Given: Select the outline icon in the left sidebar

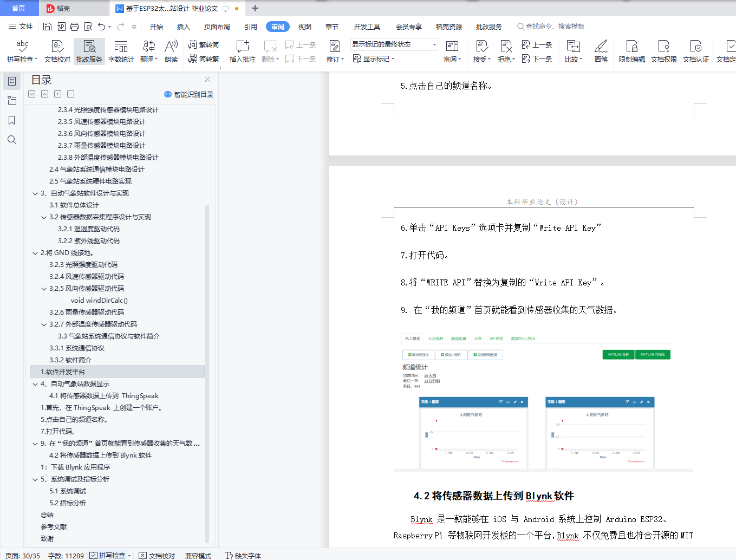Looking at the screenshot, I should (x=12, y=81).
